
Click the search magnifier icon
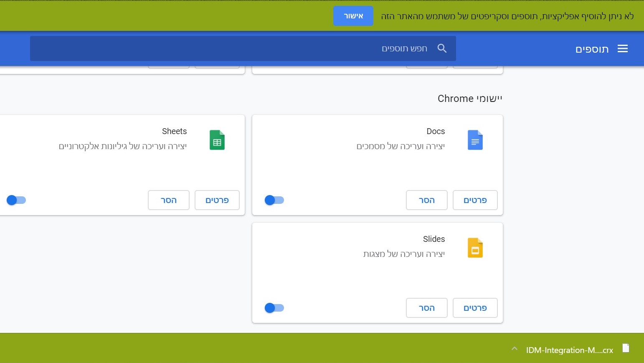point(442,48)
